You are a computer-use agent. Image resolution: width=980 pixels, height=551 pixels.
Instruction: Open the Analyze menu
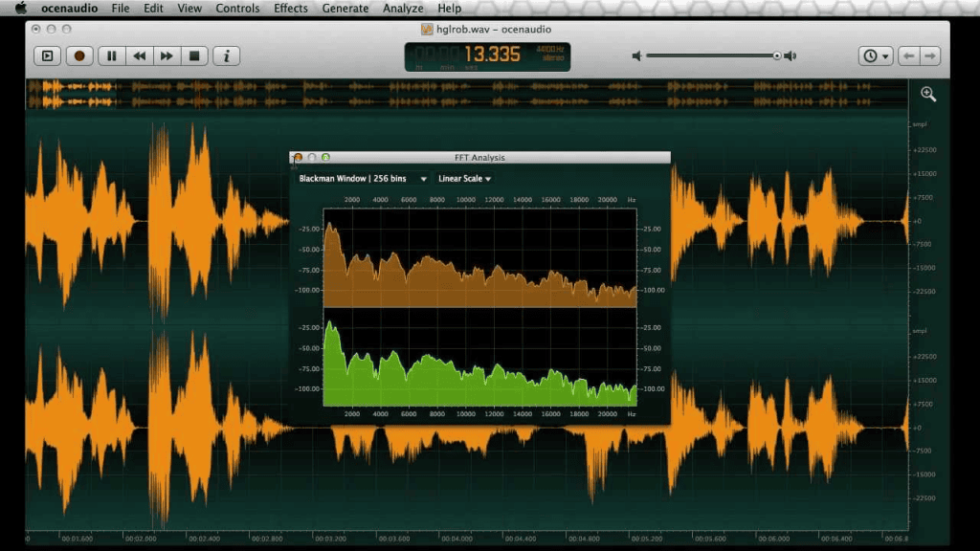402,8
